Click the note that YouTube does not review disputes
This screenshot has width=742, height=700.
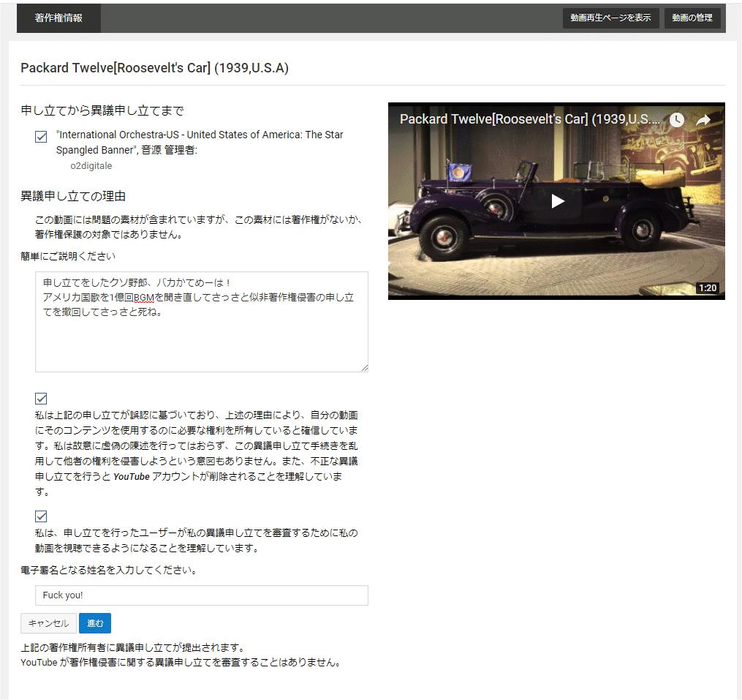pos(181,663)
